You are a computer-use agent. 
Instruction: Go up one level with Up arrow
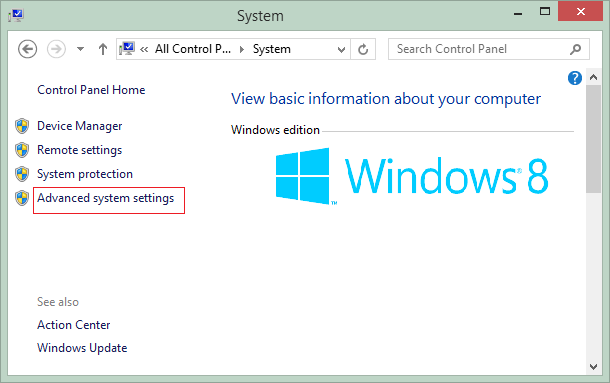103,49
